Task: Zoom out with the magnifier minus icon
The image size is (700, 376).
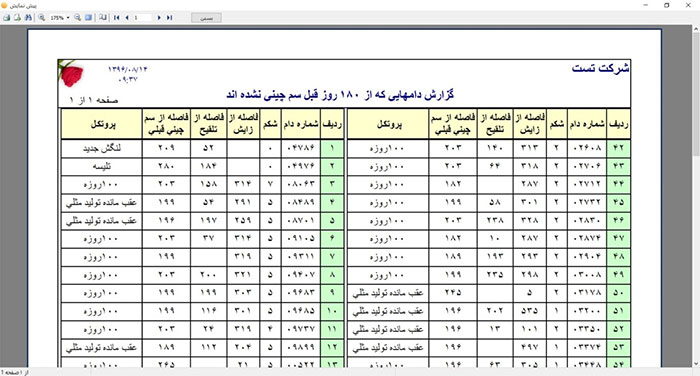Action: click(x=78, y=18)
